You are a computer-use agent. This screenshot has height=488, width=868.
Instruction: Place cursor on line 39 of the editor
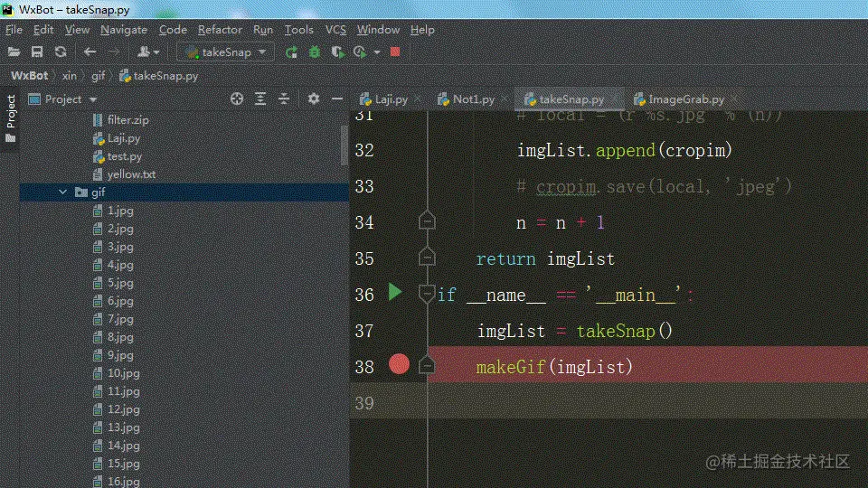click(647, 403)
